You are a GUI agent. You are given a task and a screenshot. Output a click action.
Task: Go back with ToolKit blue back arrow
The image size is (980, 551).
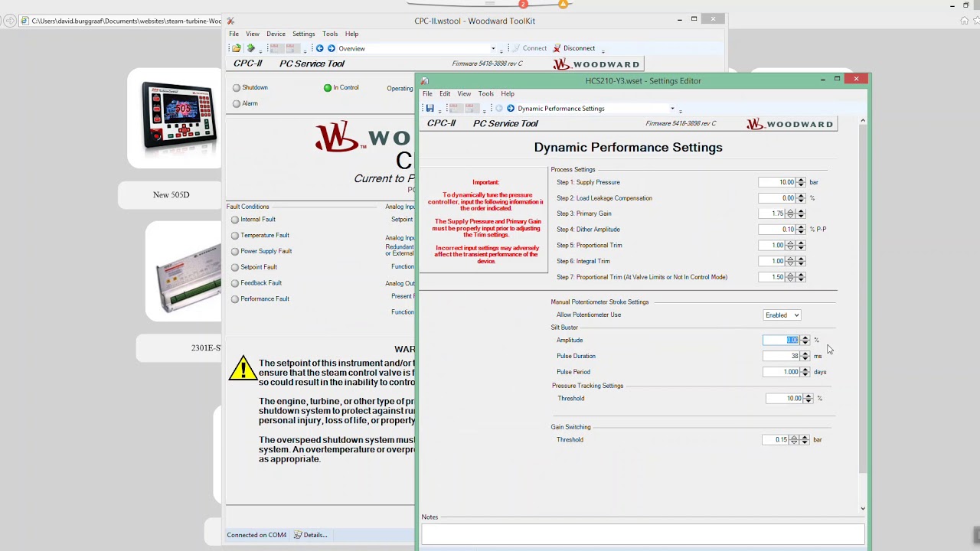(320, 48)
